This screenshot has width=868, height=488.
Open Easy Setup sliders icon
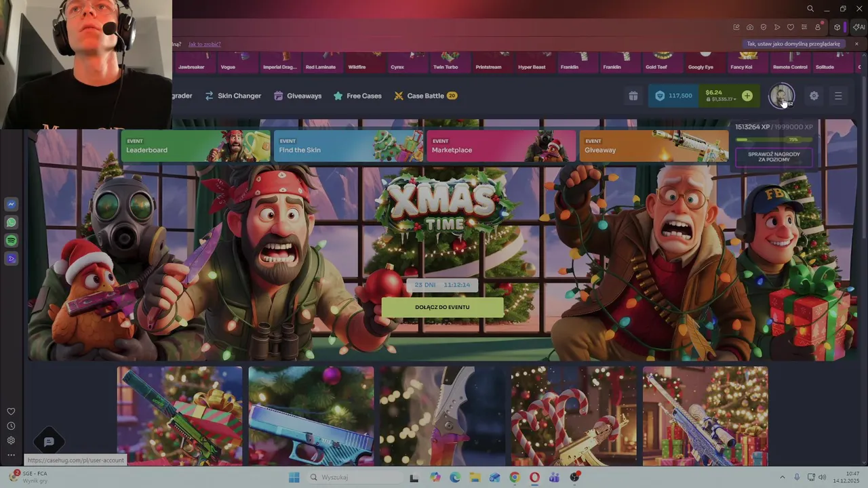pos(804,27)
